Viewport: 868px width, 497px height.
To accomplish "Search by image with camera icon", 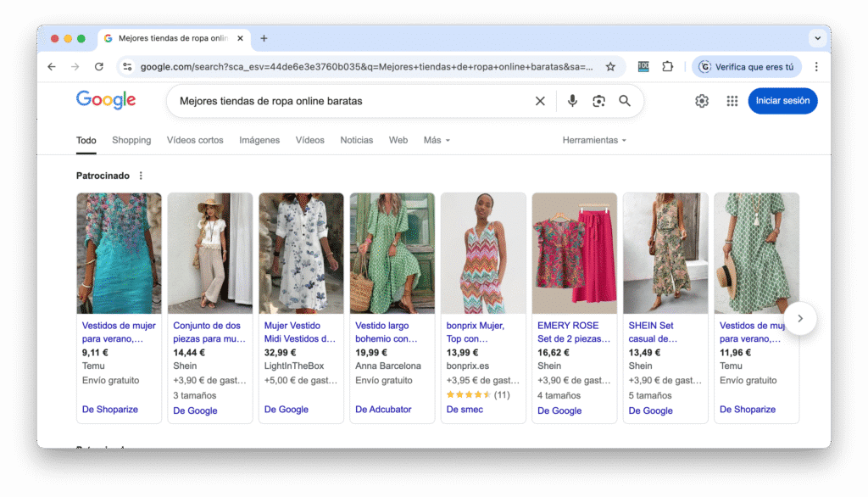I will (x=598, y=101).
